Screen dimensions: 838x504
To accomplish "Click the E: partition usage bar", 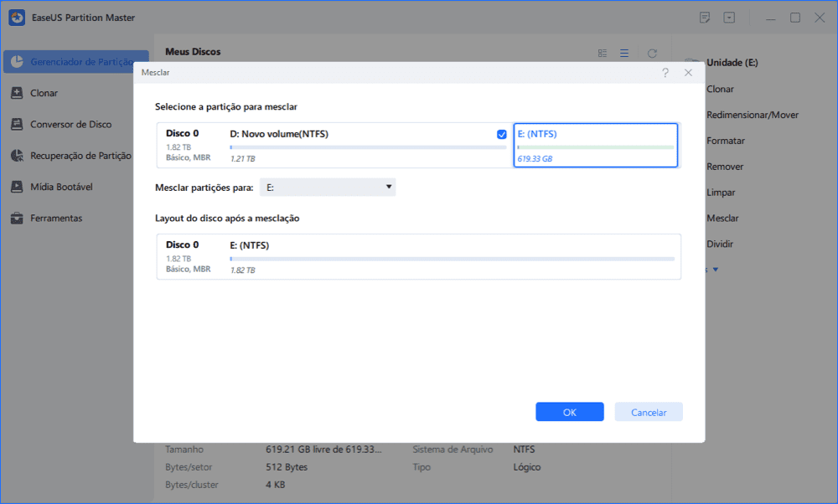I will point(596,147).
